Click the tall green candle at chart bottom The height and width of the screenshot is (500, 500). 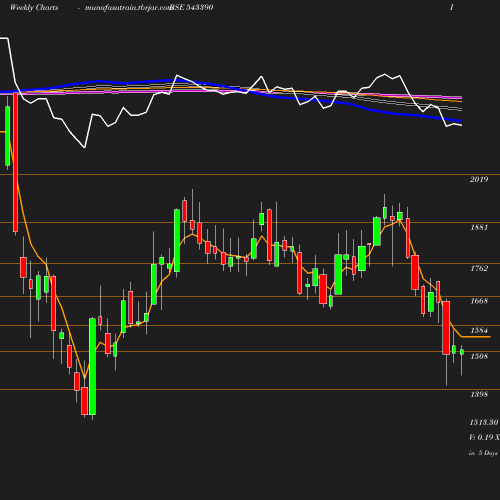pos(92,367)
